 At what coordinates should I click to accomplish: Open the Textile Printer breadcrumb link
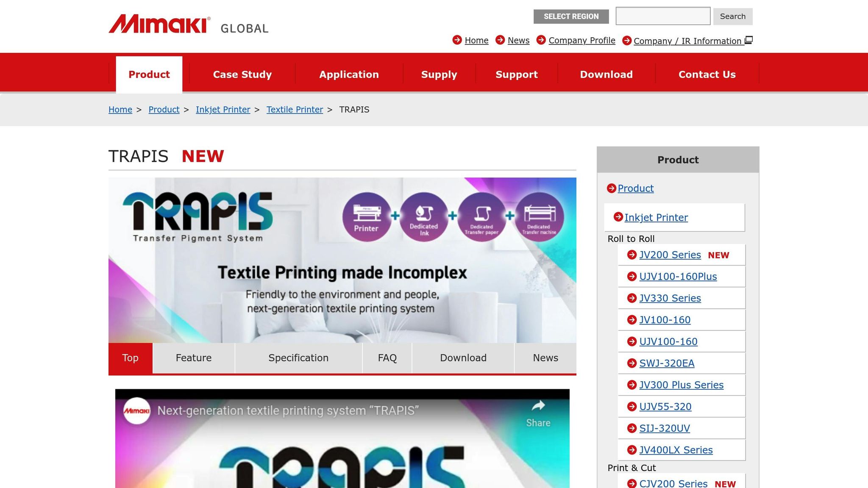click(295, 109)
